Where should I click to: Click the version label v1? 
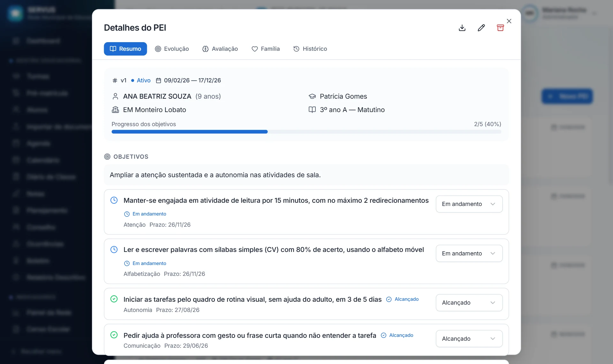click(x=124, y=80)
